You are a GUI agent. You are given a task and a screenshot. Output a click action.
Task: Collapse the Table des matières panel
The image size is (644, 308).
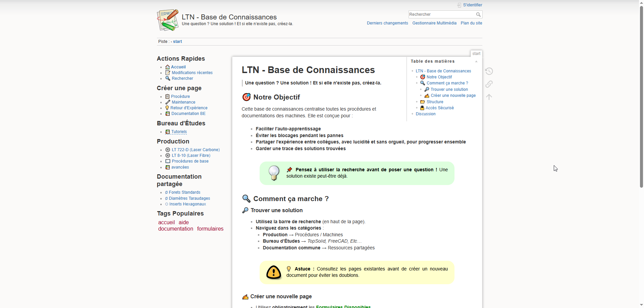coord(477,61)
